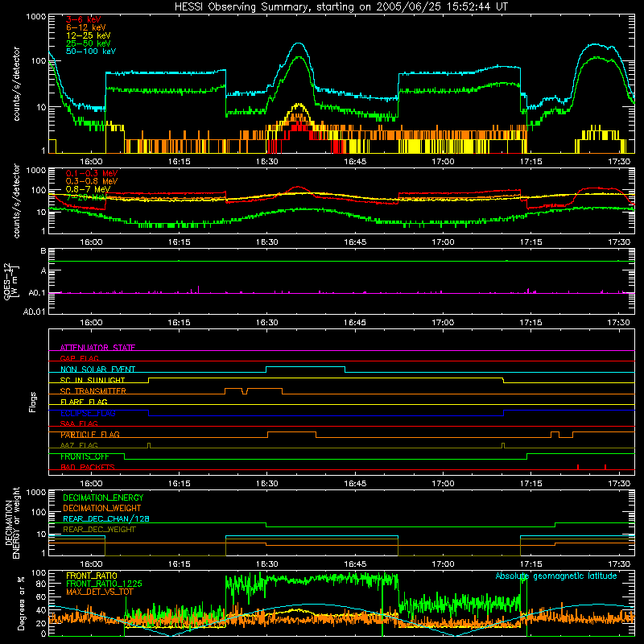Select the MAX_DET_VS_TOT legend label
Viewport: 644px width, 644px height.
coord(99,592)
